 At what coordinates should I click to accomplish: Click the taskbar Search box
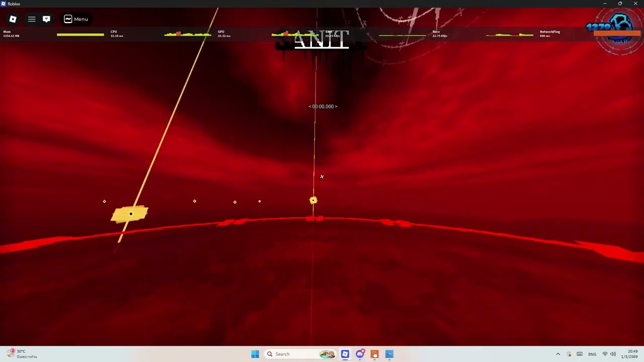pos(301,354)
